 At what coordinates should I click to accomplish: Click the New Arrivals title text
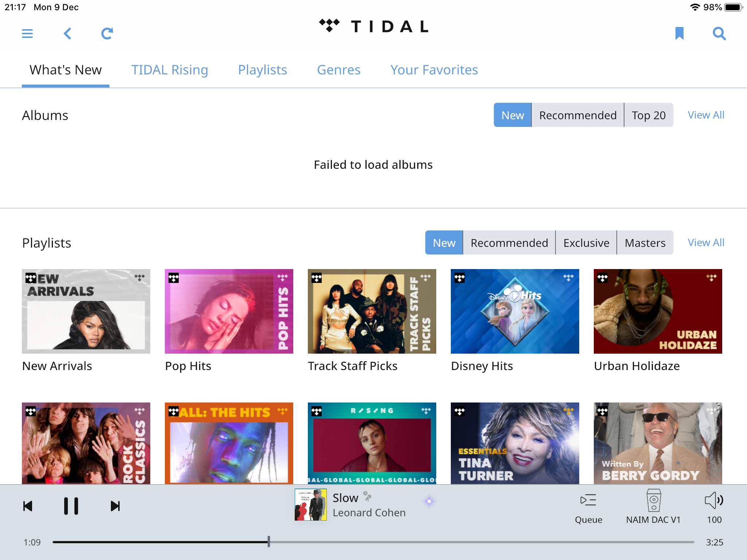57,366
